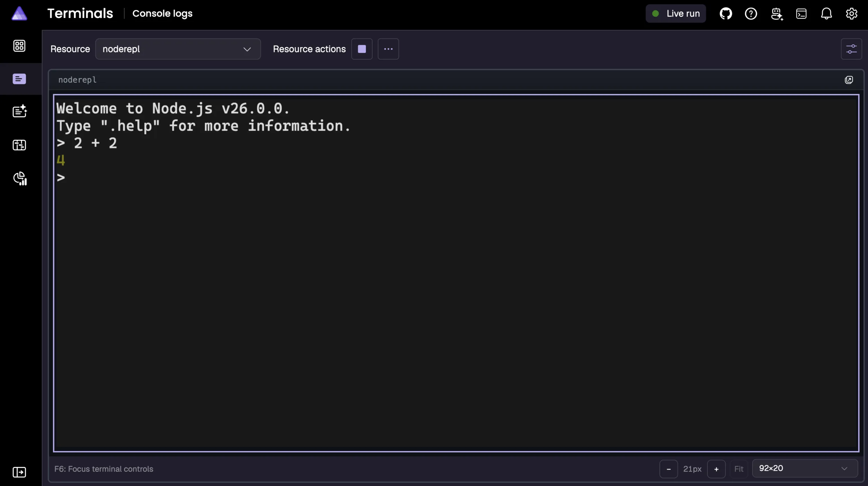Click the purple triangle app logo
This screenshot has height=486, width=868.
[x=19, y=14]
